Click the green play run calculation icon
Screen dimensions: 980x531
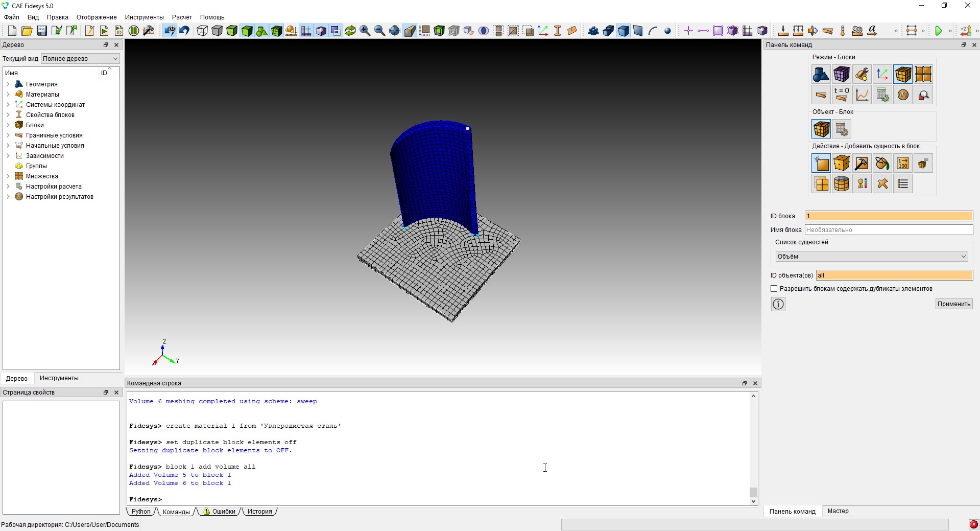point(938,31)
